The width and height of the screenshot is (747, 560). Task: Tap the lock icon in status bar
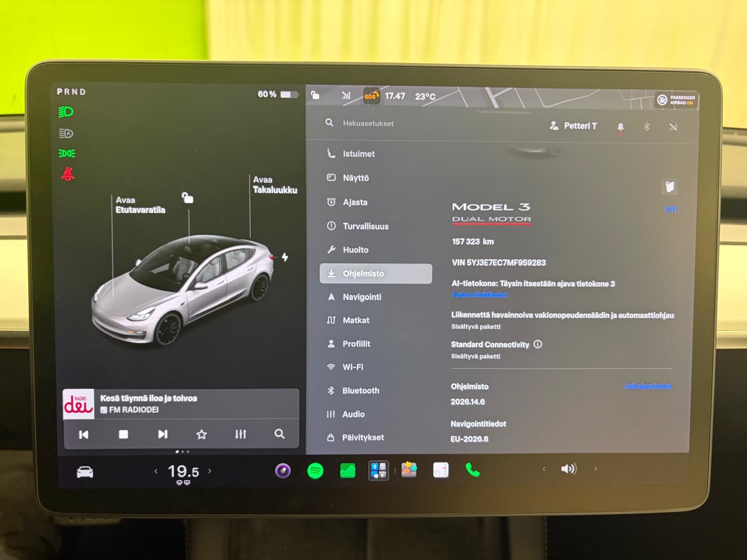pyautogui.click(x=315, y=95)
